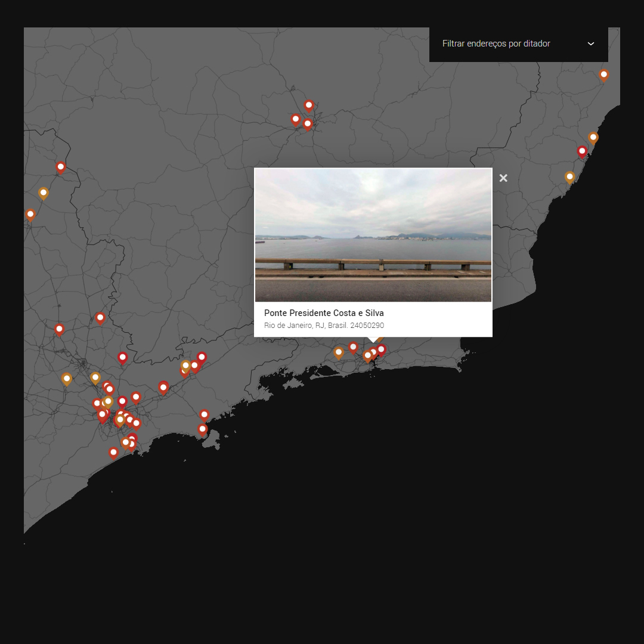
Task: Select the orange pin below the upper-left red pin
Action: [x=43, y=193]
